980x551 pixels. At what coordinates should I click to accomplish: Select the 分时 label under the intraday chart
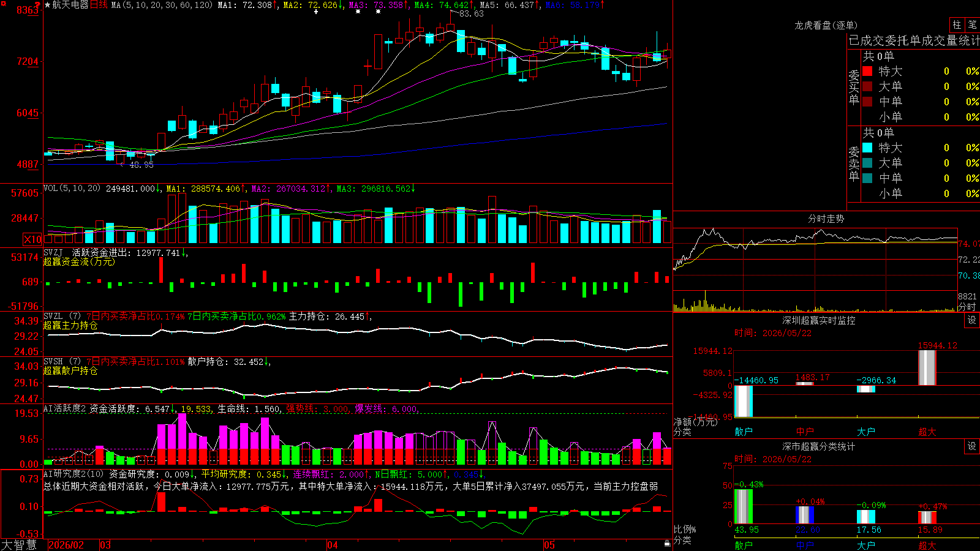[967, 307]
